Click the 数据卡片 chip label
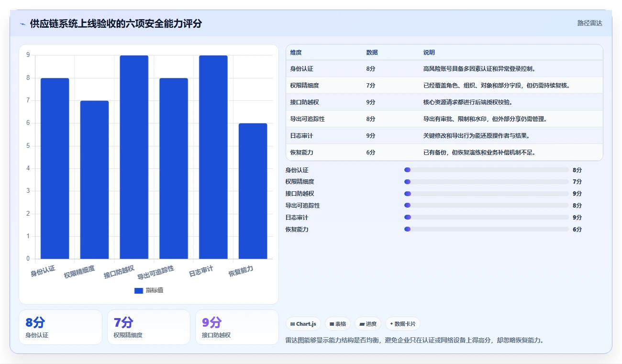This screenshot has width=622, height=364. pyautogui.click(x=405, y=324)
